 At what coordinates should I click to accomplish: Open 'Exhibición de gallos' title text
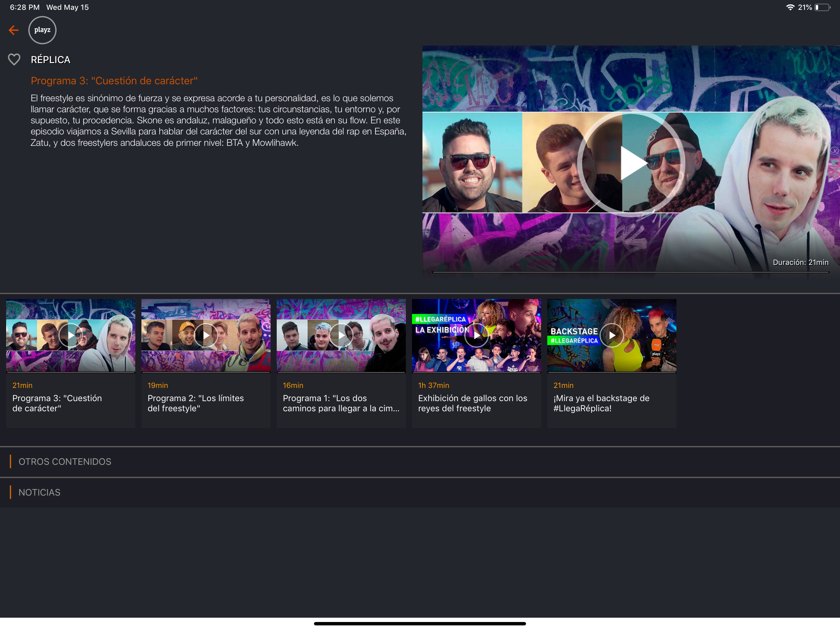pyautogui.click(x=472, y=403)
